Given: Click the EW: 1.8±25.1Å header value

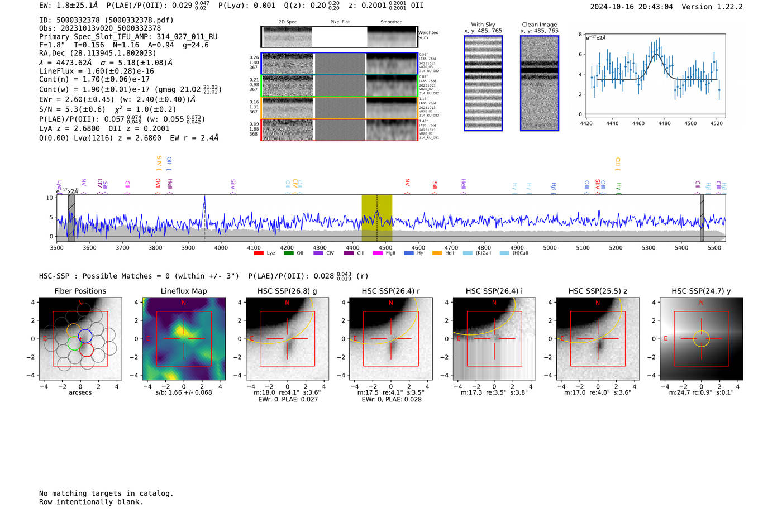Looking at the screenshot, I should coord(68,6).
